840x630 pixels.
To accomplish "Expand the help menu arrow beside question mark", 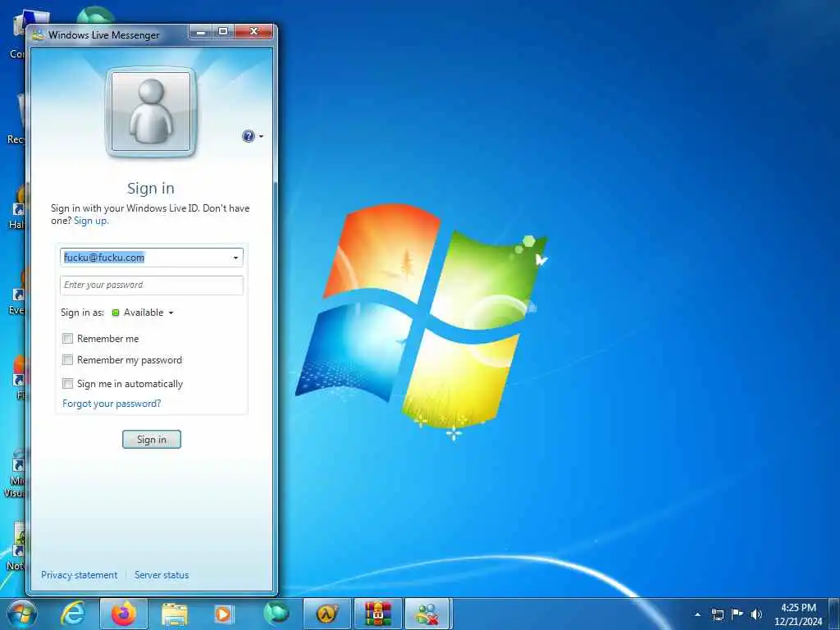I will tap(261, 137).
